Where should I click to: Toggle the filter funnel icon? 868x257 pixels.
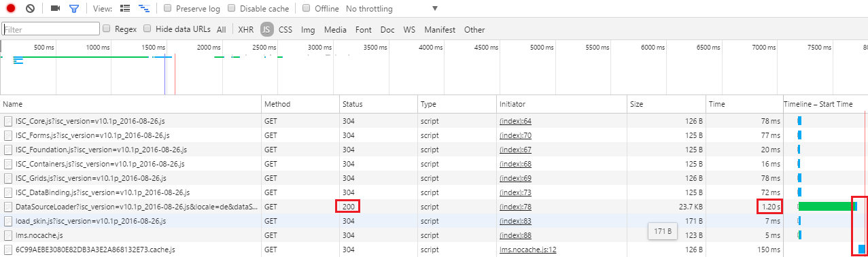click(74, 9)
